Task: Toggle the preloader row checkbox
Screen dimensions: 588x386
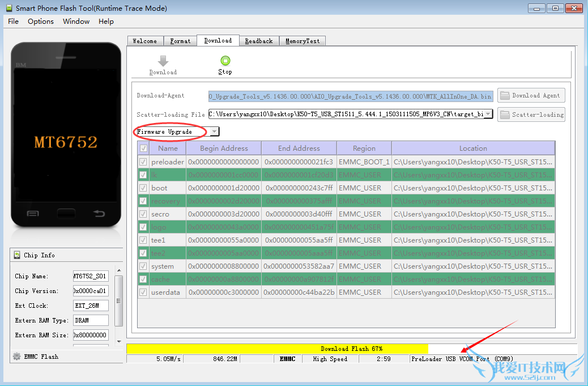Action: coord(143,162)
